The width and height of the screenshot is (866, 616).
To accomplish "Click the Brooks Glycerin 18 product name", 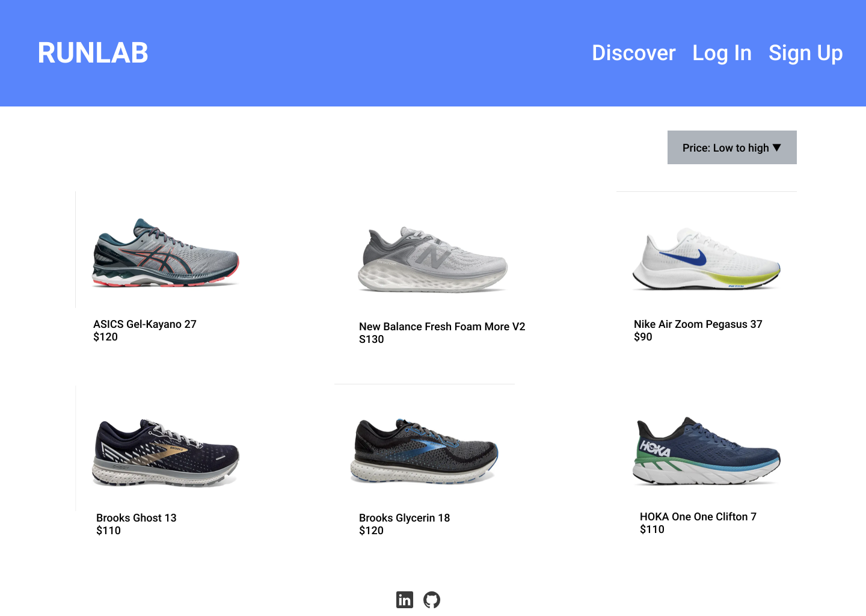I will tap(404, 517).
